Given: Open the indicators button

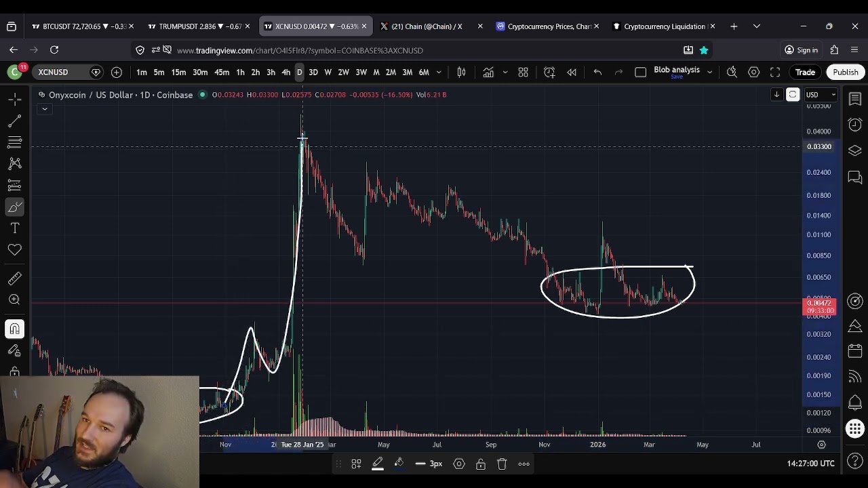Looking at the screenshot, I should (488, 73).
